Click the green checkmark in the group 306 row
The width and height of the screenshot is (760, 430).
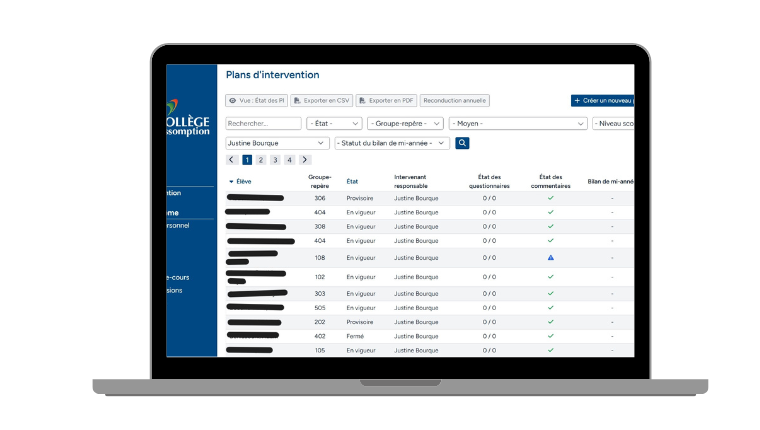click(x=550, y=198)
